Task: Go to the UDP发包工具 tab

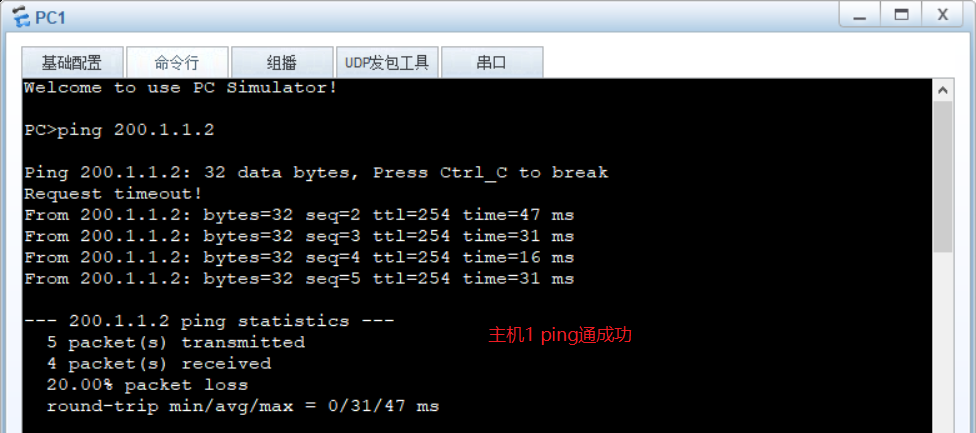Action: 387,62
